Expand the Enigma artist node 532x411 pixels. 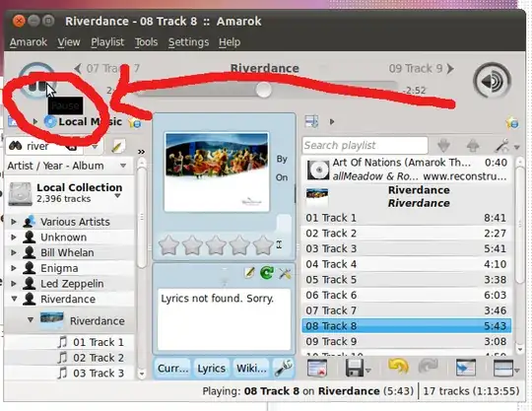click(x=14, y=268)
